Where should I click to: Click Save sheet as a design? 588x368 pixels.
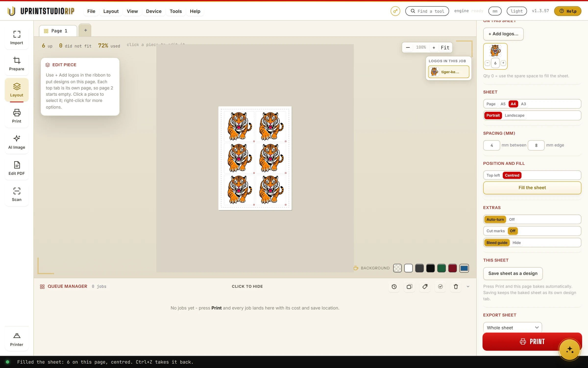tap(513, 273)
